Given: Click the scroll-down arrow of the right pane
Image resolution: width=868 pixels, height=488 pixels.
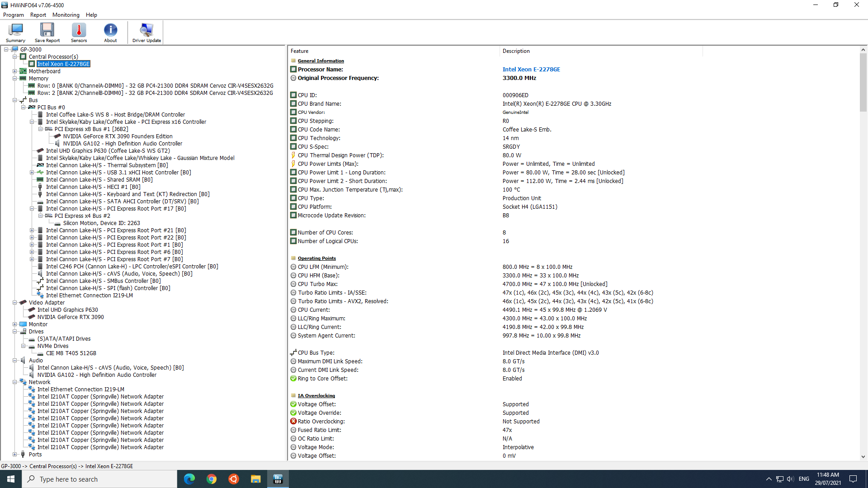Looking at the screenshot, I should tap(863, 457).
